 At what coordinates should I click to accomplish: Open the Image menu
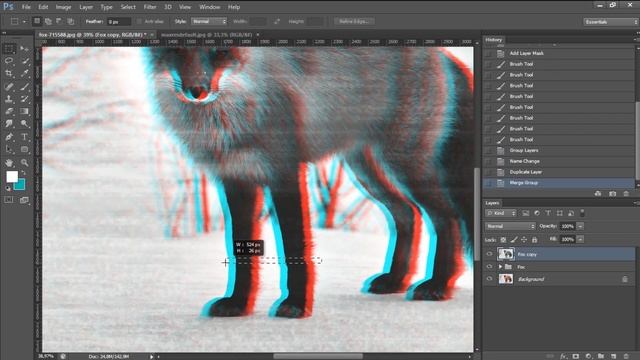[63, 7]
